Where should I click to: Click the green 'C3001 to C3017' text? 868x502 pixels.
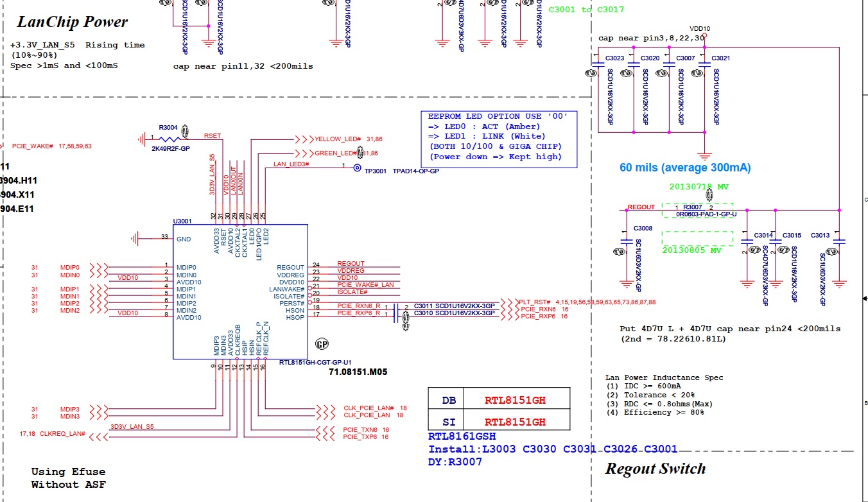[586, 10]
